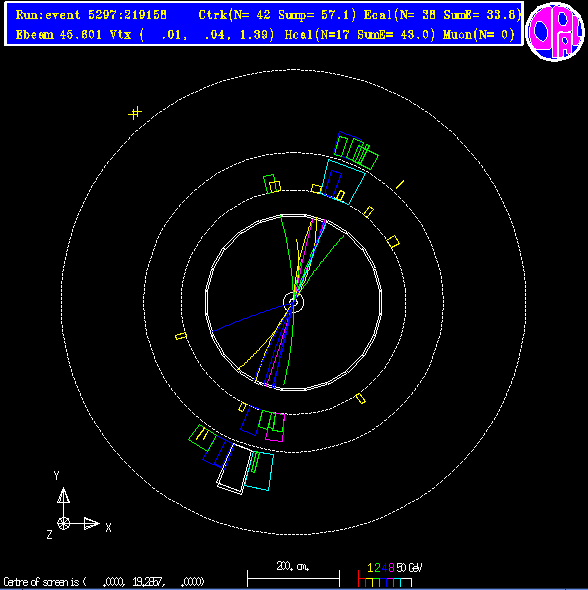Click the Z axis circle symbol
This screenshot has height=590, width=588.
click(63, 523)
